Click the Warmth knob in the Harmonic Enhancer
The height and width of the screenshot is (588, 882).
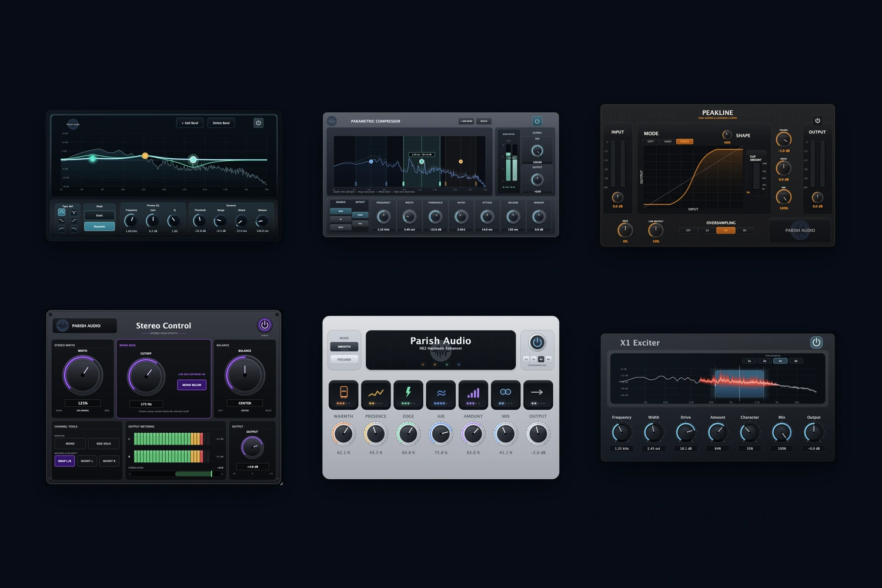point(343,435)
